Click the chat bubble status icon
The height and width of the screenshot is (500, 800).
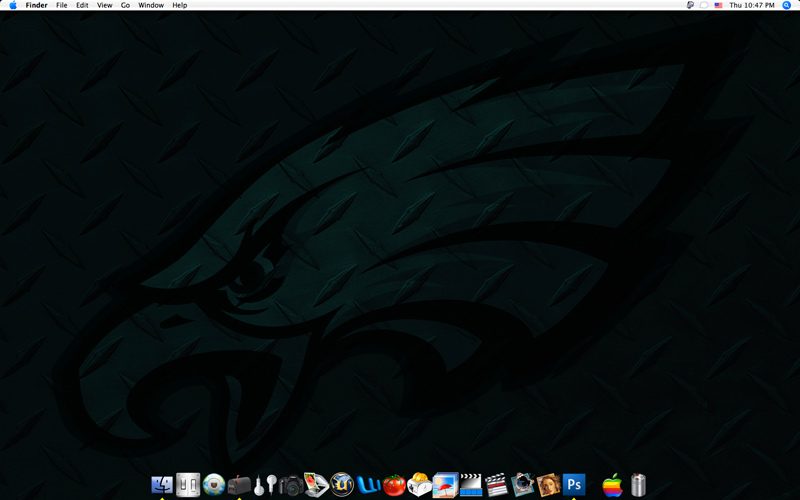point(704,5)
